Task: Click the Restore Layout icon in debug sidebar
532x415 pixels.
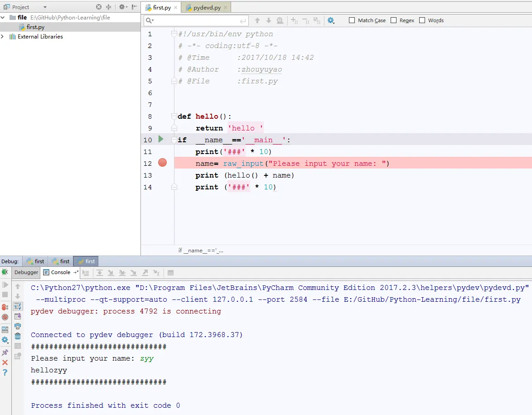Action: click(x=5, y=329)
